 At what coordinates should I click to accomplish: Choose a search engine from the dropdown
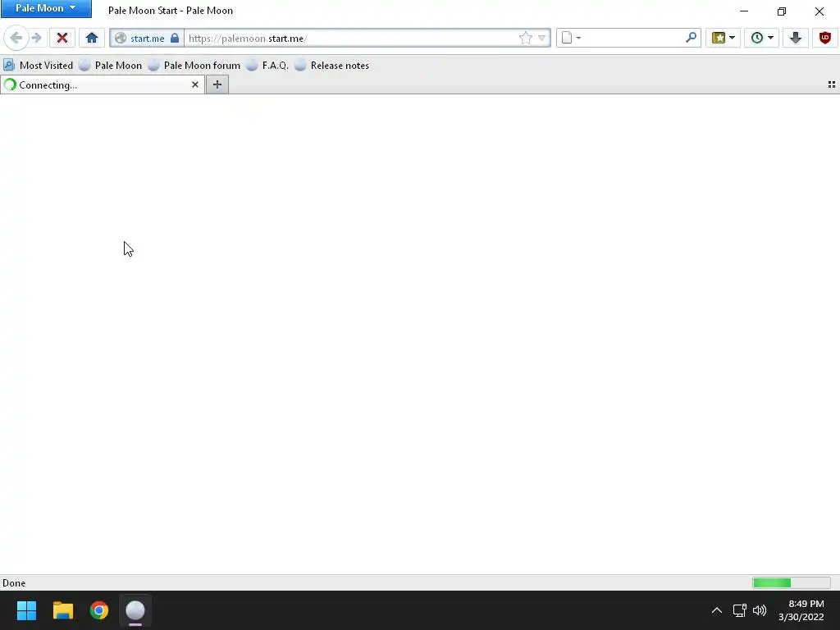coord(571,38)
